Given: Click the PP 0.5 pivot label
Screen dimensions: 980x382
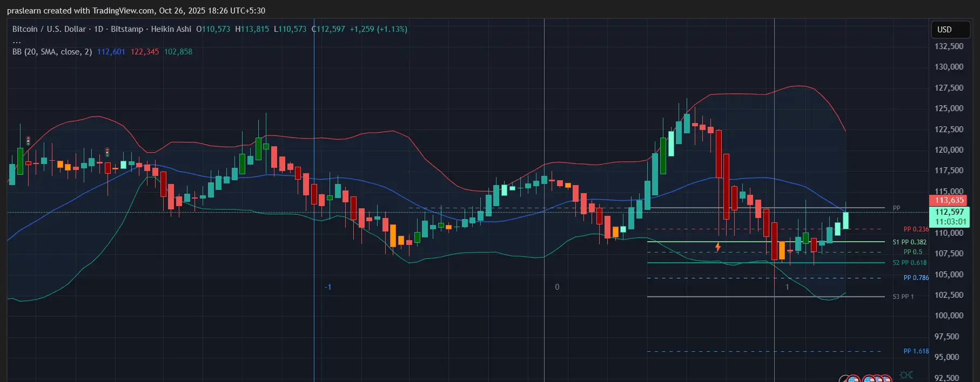Looking at the screenshot, I should coord(913,252).
